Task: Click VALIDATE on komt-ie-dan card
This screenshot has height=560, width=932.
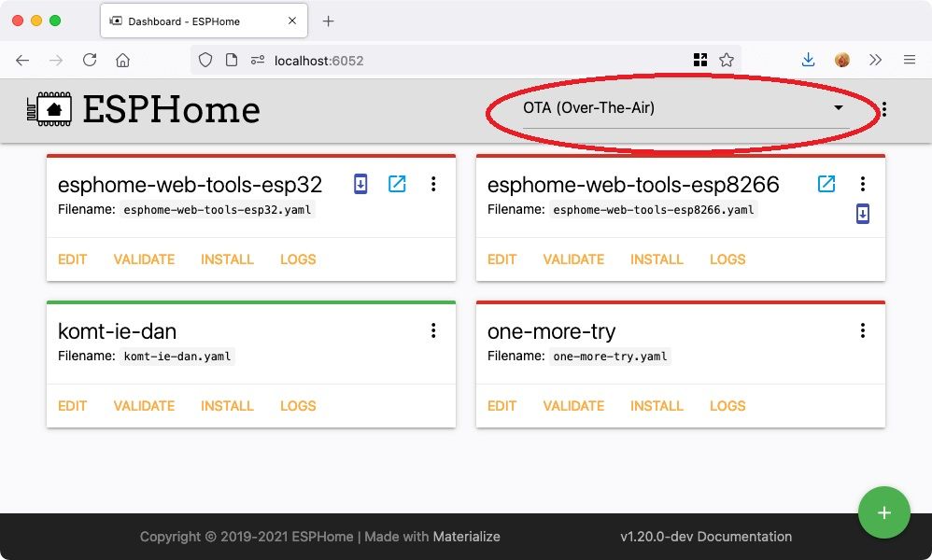Action: tap(144, 406)
